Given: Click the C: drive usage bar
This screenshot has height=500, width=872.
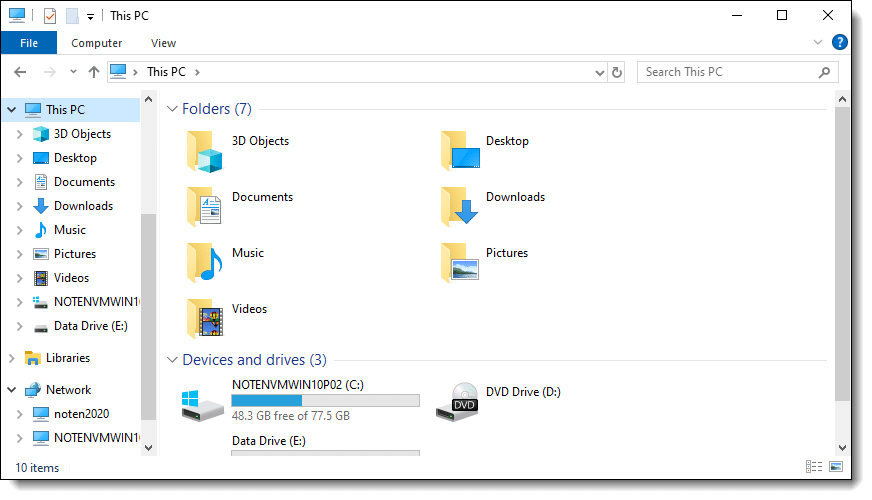Looking at the screenshot, I should click(x=325, y=400).
